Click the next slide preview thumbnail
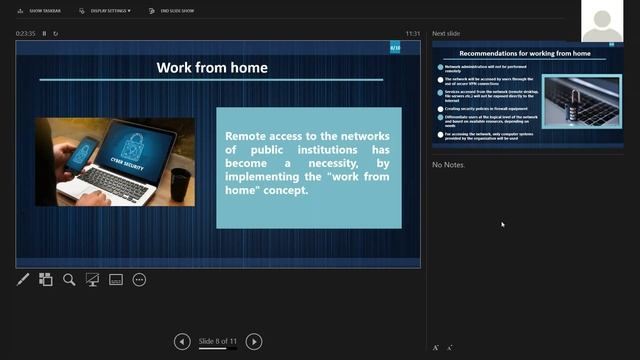640x360 pixels. 528,94
